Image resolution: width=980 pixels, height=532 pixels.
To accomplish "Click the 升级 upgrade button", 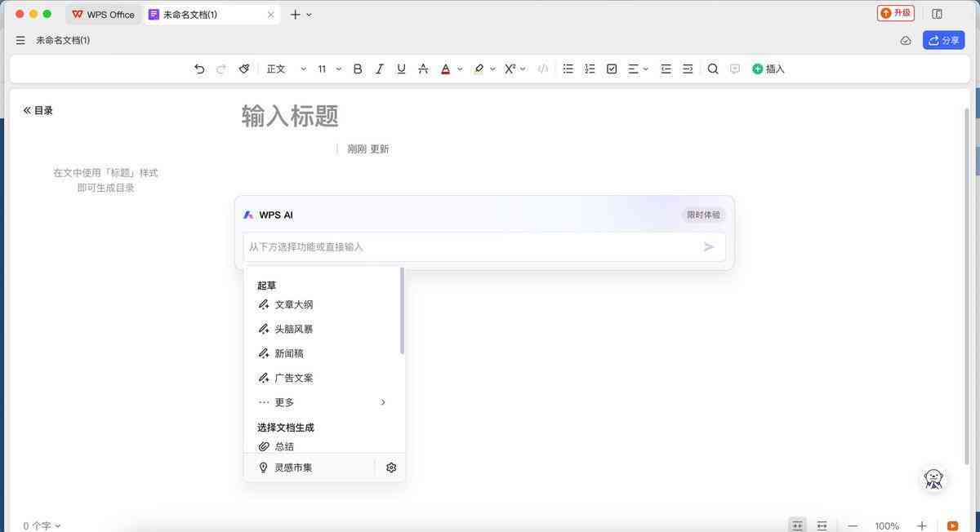I will click(896, 13).
